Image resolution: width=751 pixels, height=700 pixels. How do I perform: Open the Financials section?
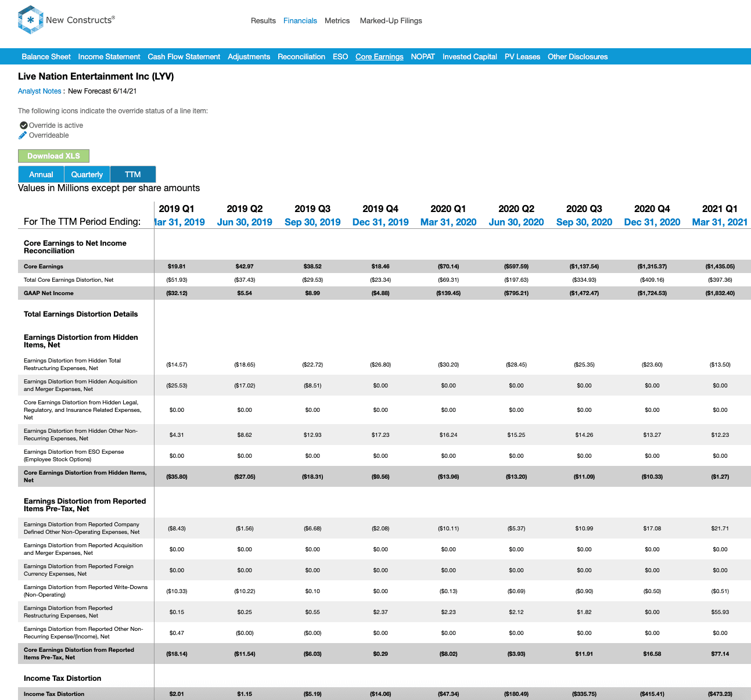point(300,21)
